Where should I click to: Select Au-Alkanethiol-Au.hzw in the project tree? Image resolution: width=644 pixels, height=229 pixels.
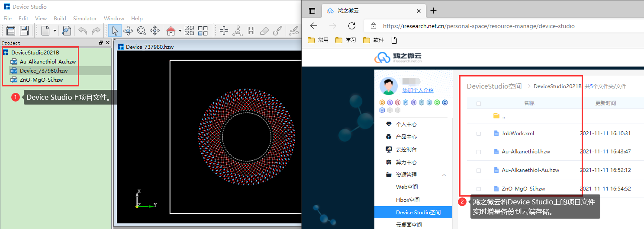(x=48, y=62)
